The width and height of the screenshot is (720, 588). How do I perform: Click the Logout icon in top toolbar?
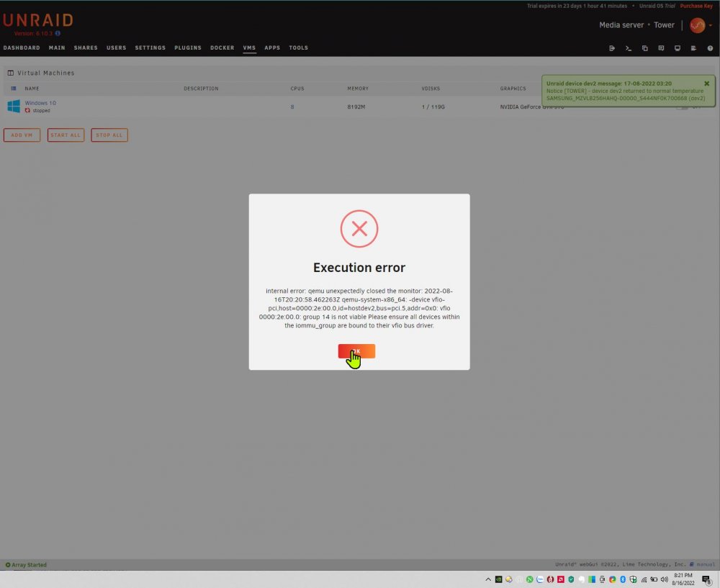click(x=612, y=48)
